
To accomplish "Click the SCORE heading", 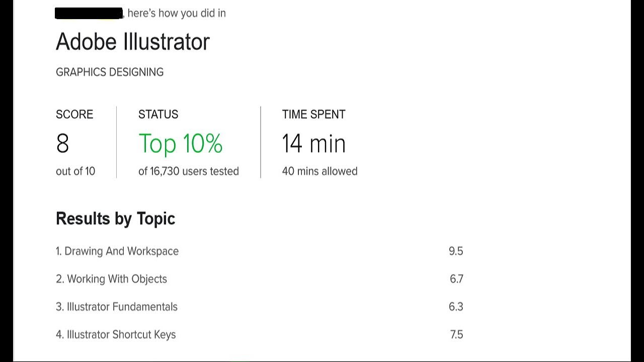I will 74,114.
